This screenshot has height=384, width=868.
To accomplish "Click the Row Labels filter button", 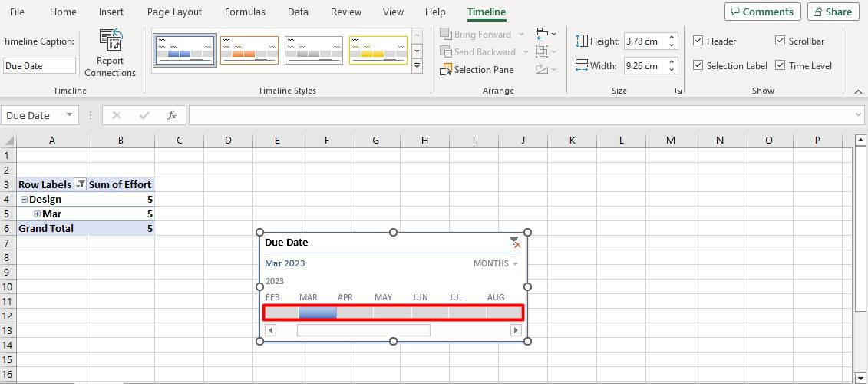I will pos(81,184).
